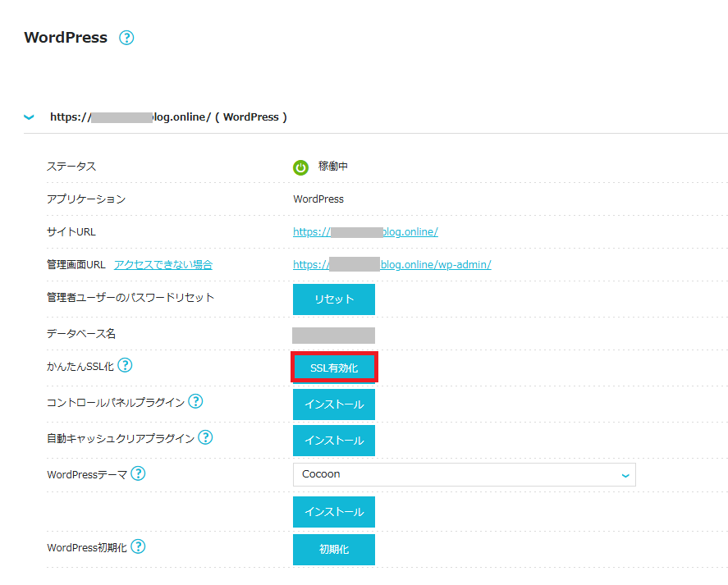Open help icon for WordPressテーマ

coord(138,473)
